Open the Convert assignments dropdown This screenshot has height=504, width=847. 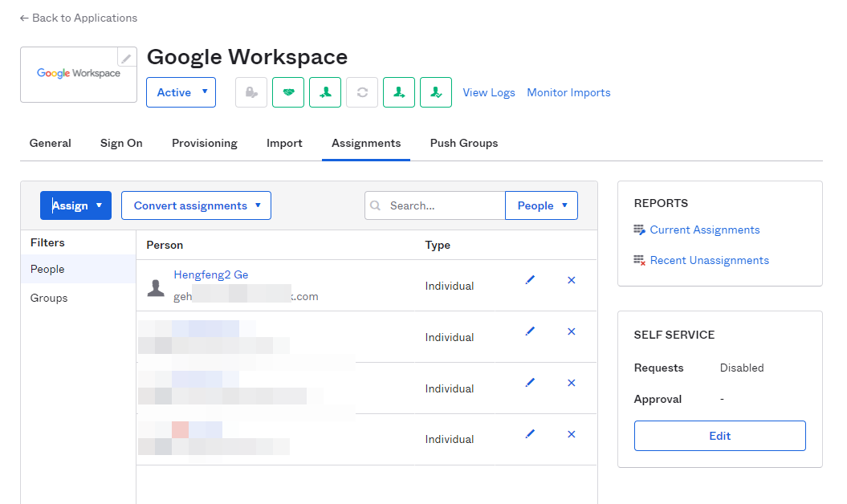click(x=196, y=205)
